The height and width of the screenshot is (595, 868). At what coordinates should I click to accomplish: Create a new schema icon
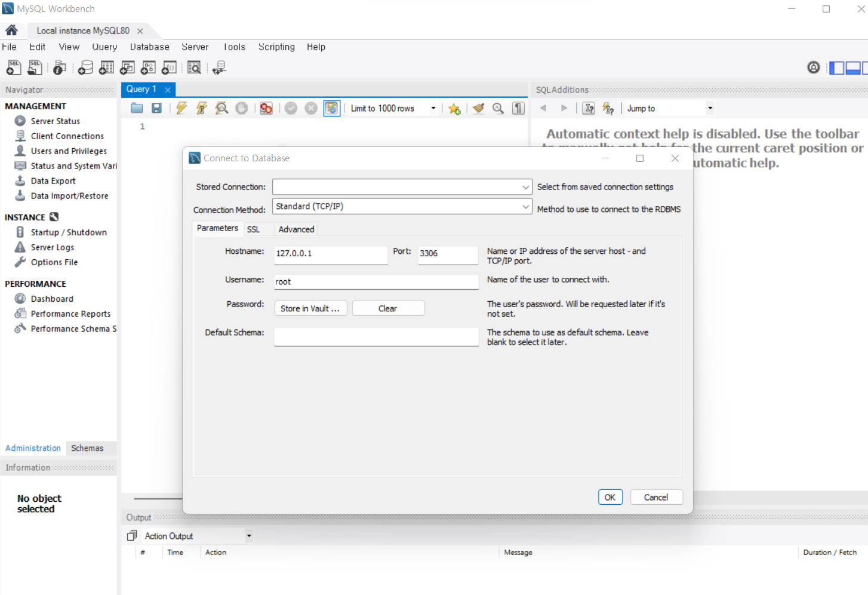(85, 68)
